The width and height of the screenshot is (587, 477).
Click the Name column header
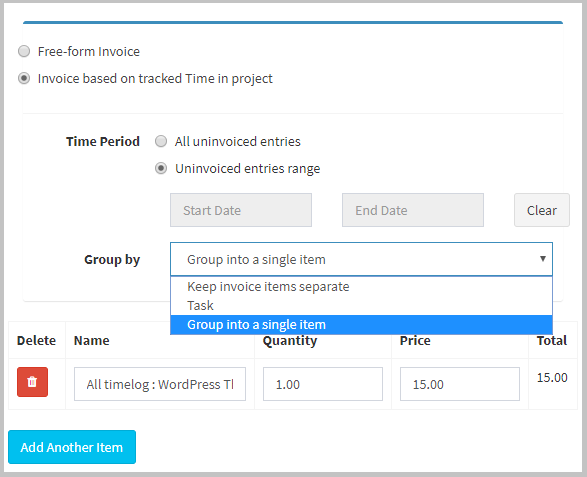pyautogui.click(x=92, y=340)
